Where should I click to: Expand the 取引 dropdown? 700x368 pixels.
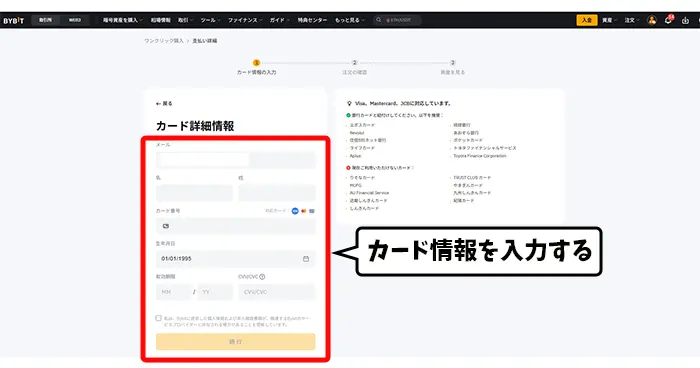(x=185, y=20)
